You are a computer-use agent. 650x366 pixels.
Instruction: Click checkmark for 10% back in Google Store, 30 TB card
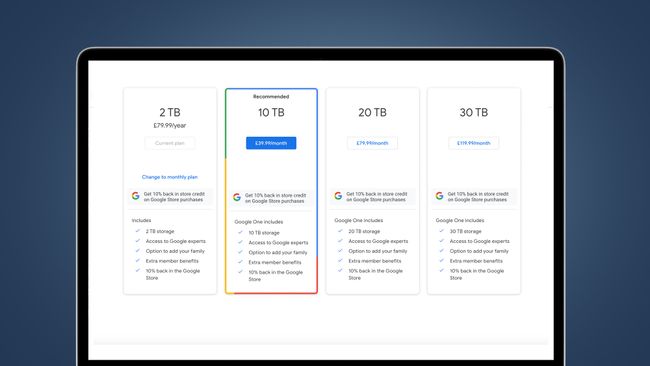coord(441,271)
